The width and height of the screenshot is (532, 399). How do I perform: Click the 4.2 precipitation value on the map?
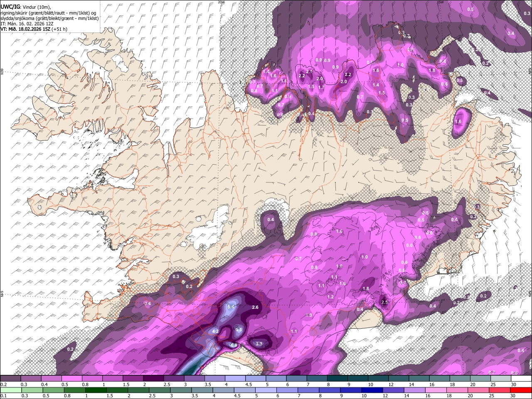pos(215,331)
